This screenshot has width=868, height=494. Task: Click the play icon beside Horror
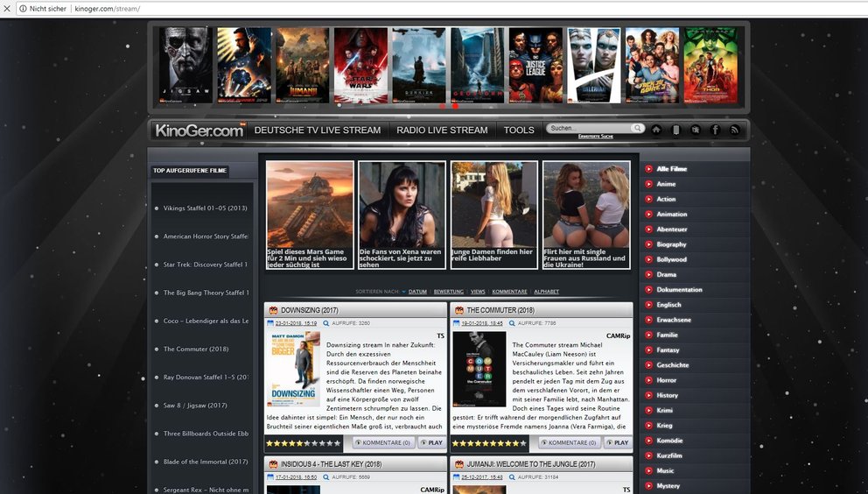coord(648,380)
